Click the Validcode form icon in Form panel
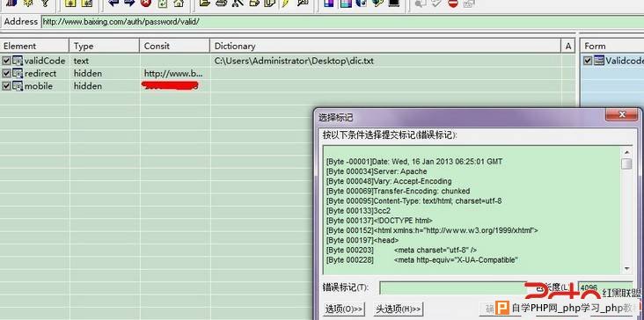This screenshot has width=644, height=320. (599, 61)
